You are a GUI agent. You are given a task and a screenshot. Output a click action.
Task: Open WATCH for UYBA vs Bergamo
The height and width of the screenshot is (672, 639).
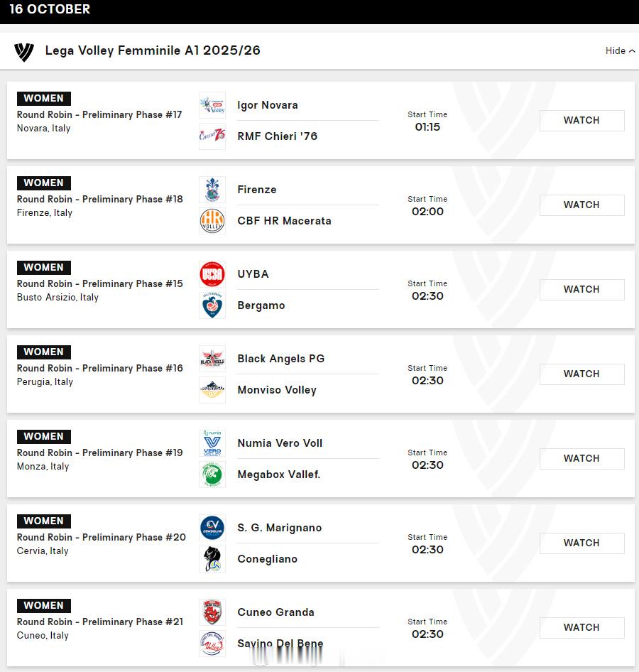coord(581,290)
